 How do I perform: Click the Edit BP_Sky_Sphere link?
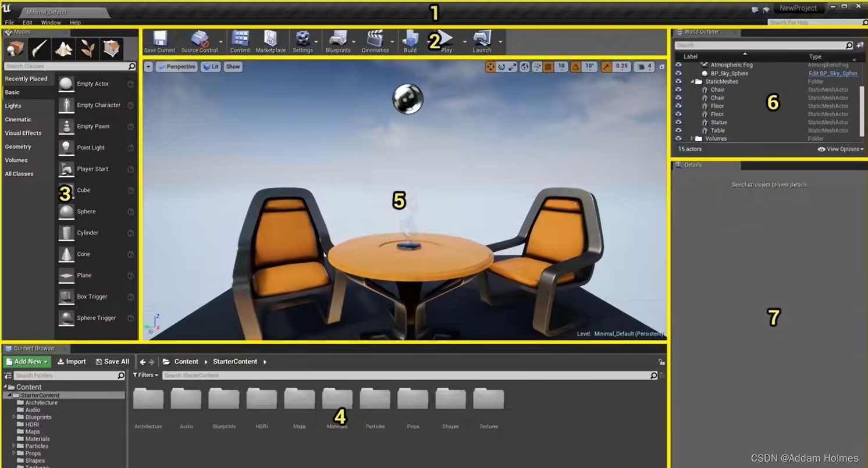(833, 73)
